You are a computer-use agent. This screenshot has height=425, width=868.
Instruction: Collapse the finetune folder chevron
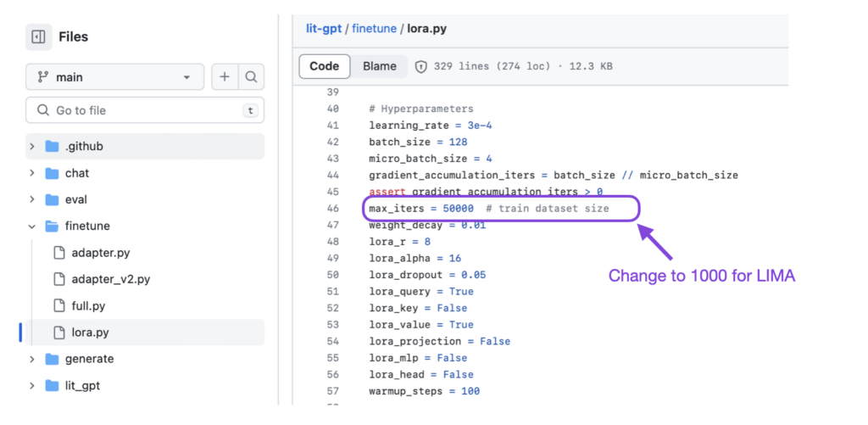point(32,226)
